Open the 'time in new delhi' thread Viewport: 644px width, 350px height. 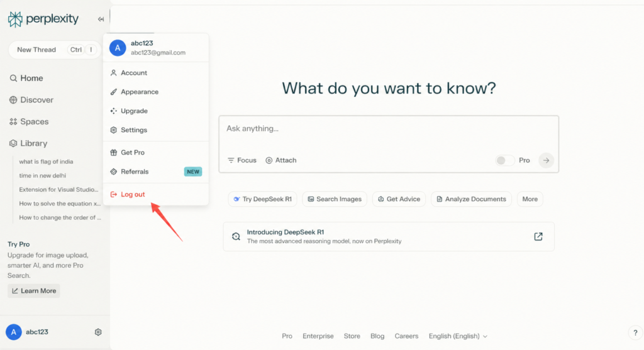[x=42, y=175]
